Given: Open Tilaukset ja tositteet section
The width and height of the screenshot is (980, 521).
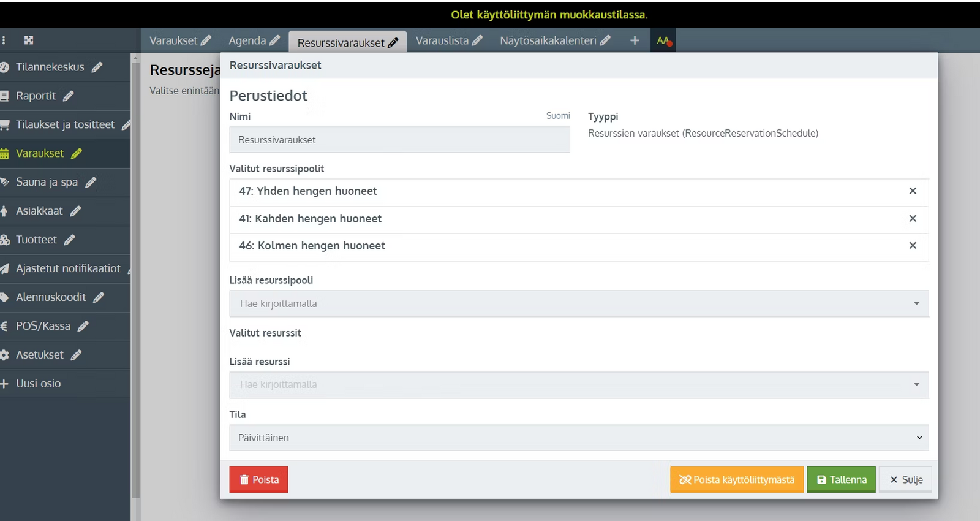Looking at the screenshot, I should (x=65, y=125).
